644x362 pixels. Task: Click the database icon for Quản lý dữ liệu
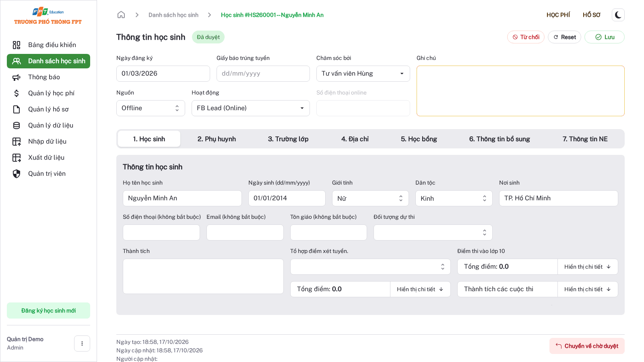point(17,125)
